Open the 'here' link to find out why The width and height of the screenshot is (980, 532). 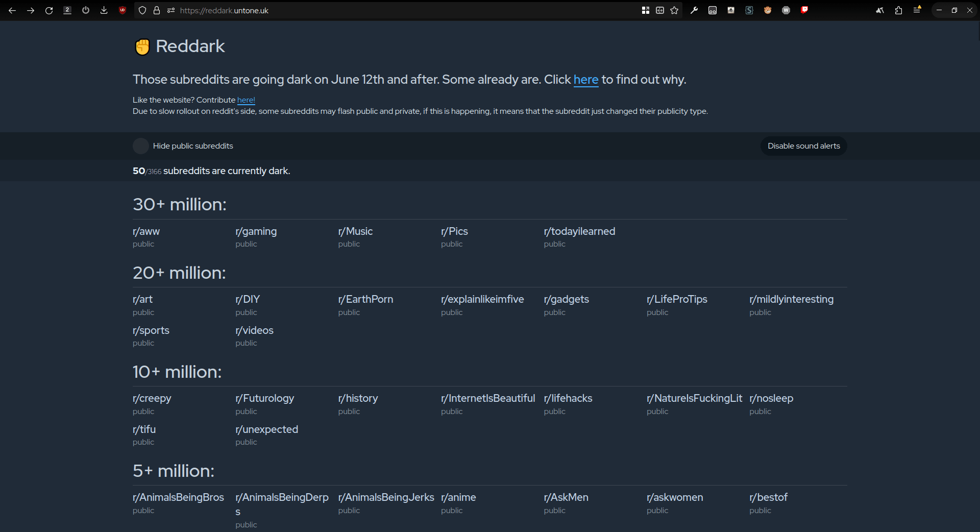(585, 80)
